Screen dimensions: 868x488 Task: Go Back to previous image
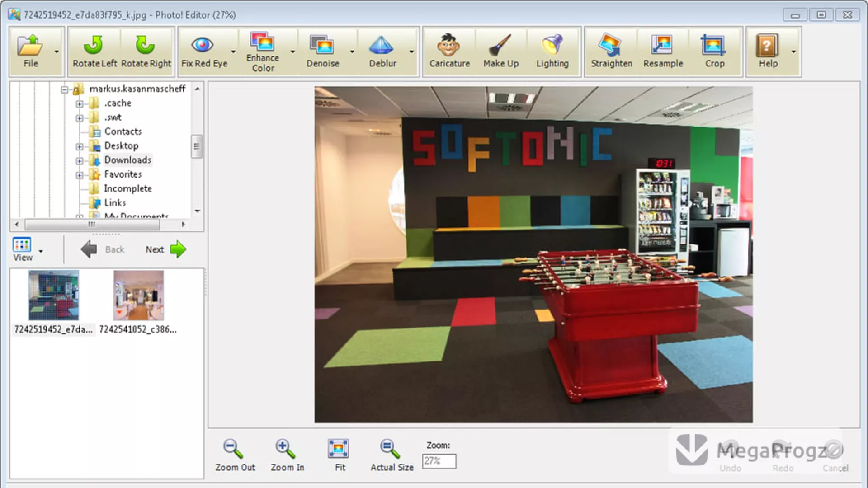point(102,249)
